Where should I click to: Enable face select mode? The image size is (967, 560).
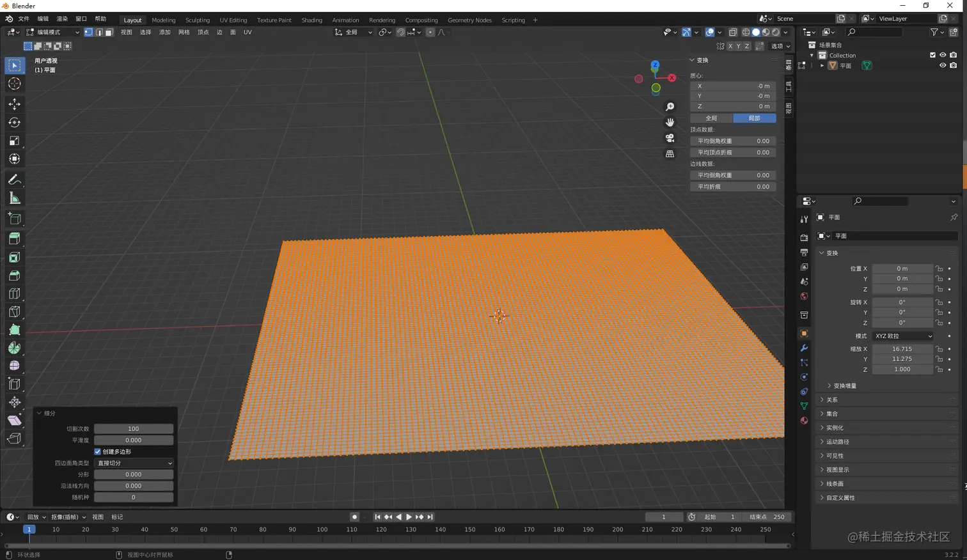click(109, 32)
